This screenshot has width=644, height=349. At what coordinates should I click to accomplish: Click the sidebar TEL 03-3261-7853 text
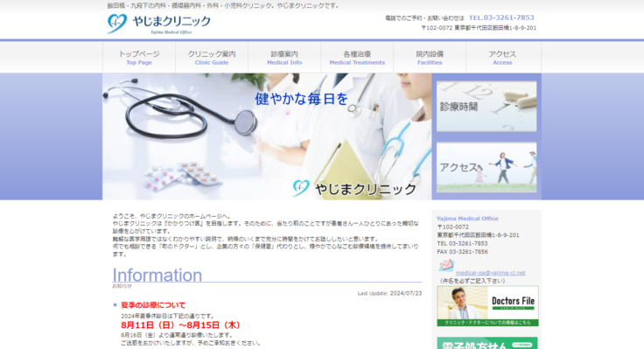point(462,243)
